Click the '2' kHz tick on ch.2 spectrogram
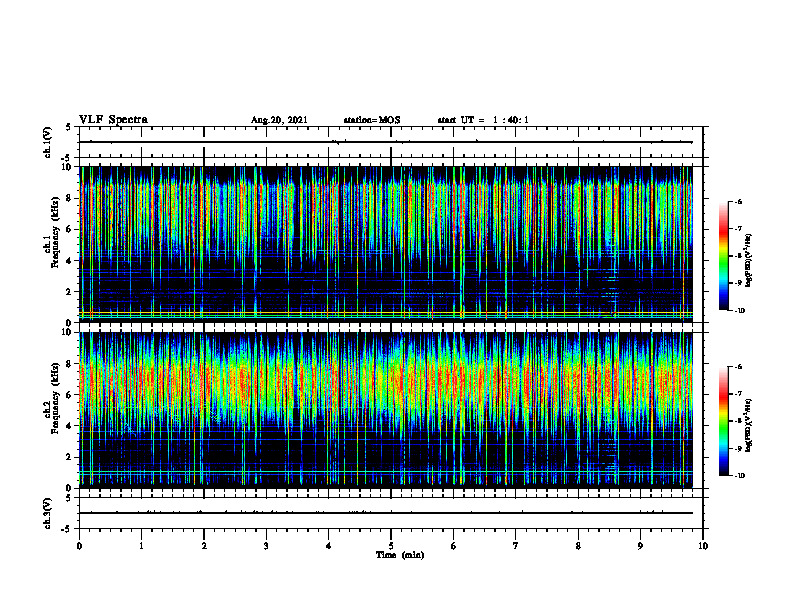Screen dimensions: 792x612 pyautogui.click(x=70, y=457)
